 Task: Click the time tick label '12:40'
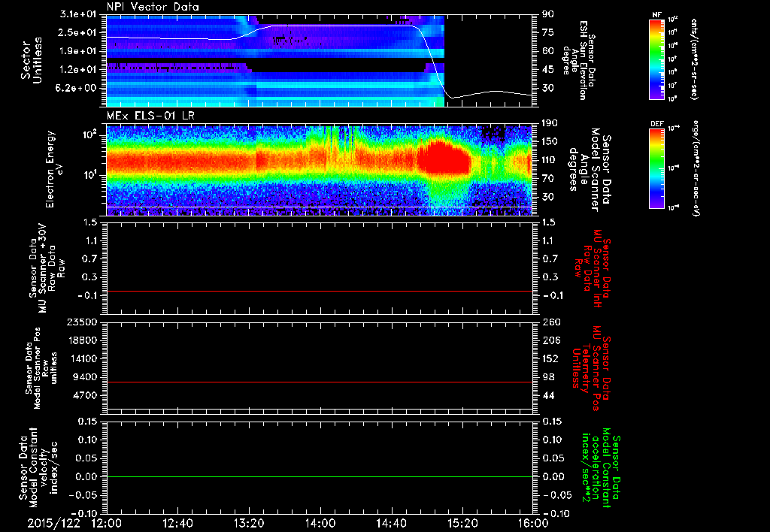[x=177, y=523]
